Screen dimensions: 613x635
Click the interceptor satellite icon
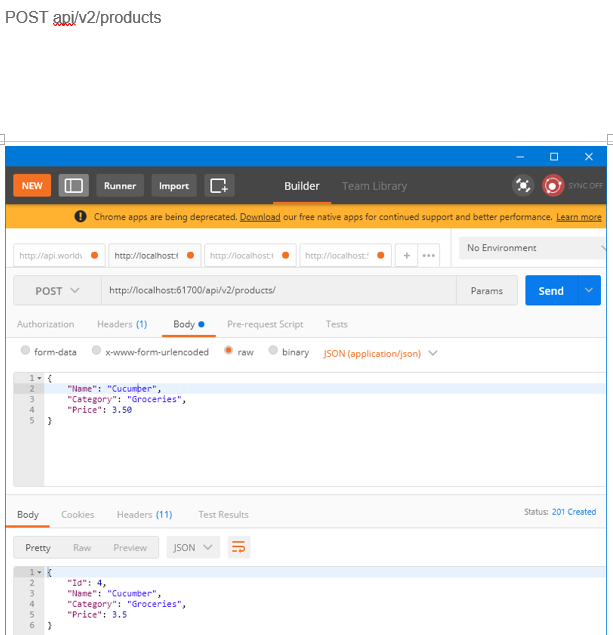523,185
